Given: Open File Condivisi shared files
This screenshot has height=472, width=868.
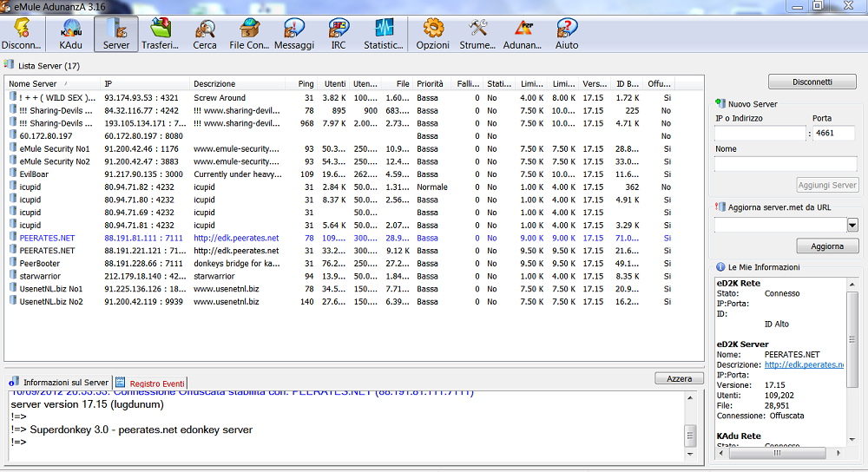Looking at the screenshot, I should tap(249, 35).
